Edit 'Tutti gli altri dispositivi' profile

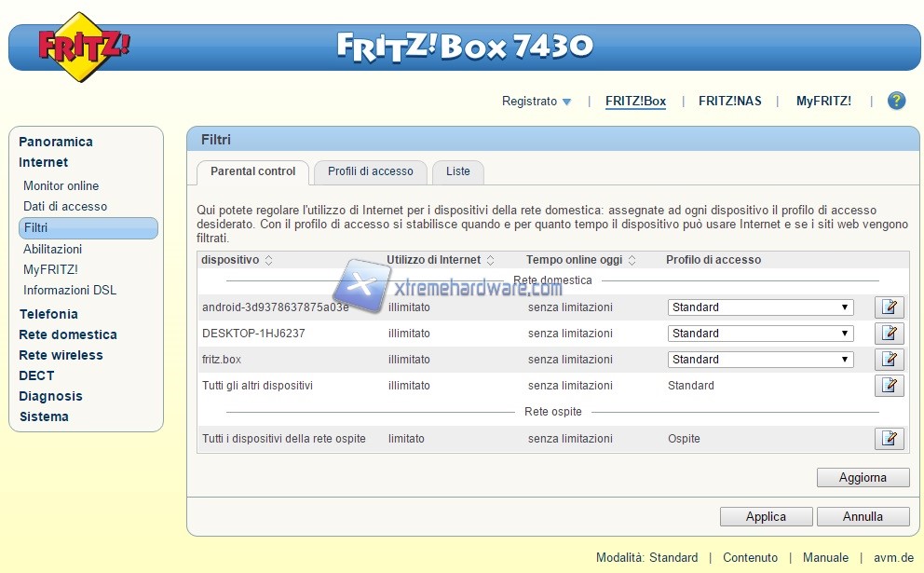tap(889, 386)
